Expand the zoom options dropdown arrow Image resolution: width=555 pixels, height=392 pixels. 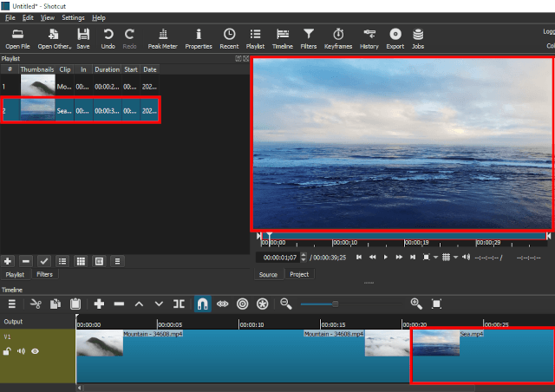pyautogui.click(x=435, y=258)
